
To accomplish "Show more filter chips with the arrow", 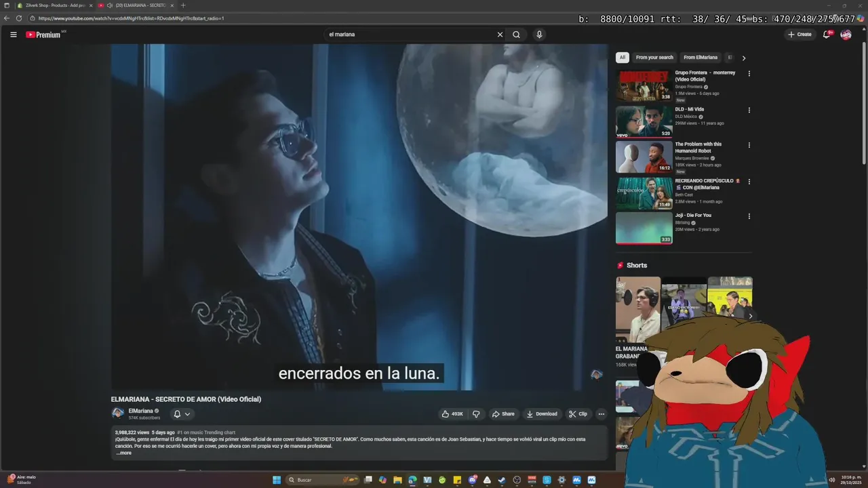I will pos(743,58).
